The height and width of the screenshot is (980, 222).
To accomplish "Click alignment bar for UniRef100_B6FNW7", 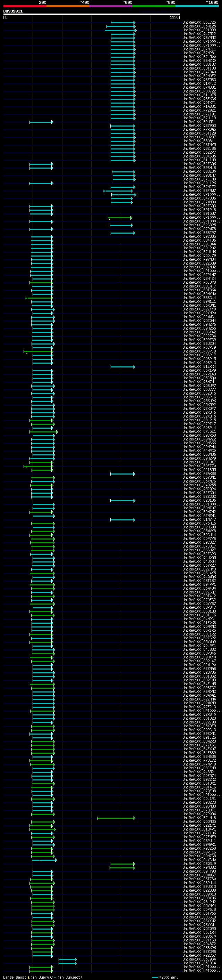I will click(x=118, y=191).
